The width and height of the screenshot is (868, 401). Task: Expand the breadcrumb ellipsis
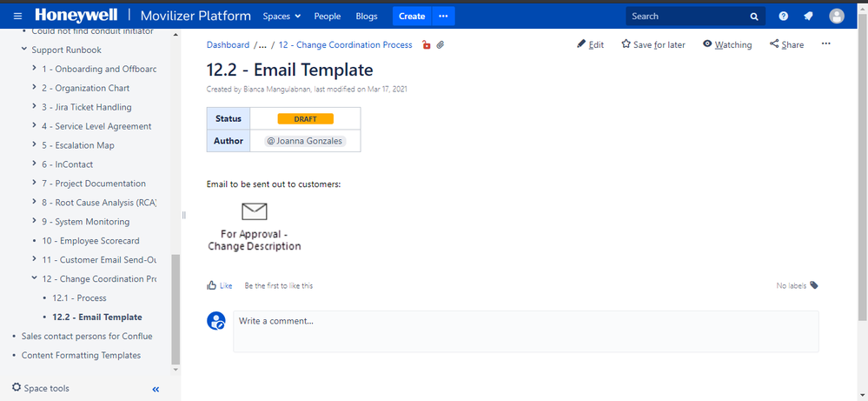point(262,45)
